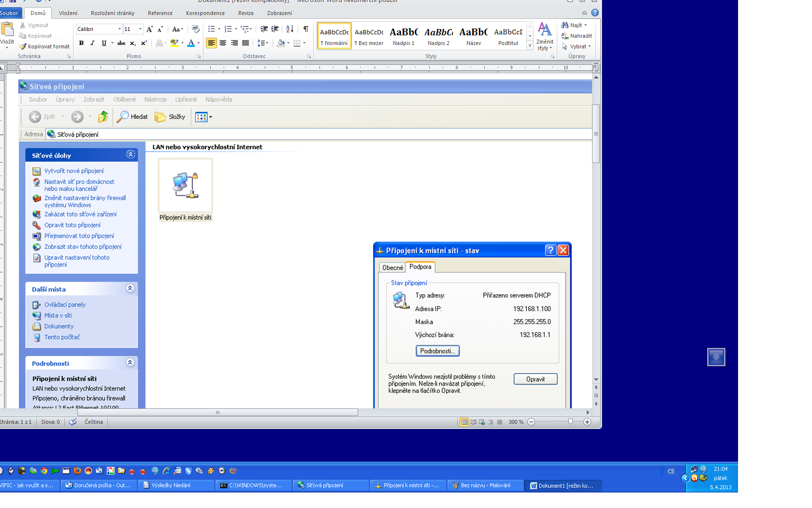The height and width of the screenshot is (508, 812).
Task: Apply the Nadpis 1 style
Action: 404,36
